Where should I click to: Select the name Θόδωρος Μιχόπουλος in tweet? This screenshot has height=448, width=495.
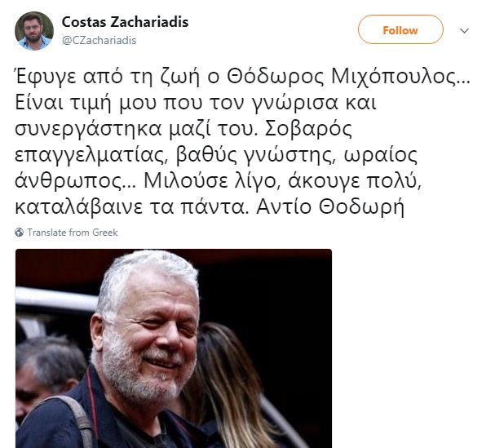[x=348, y=77]
